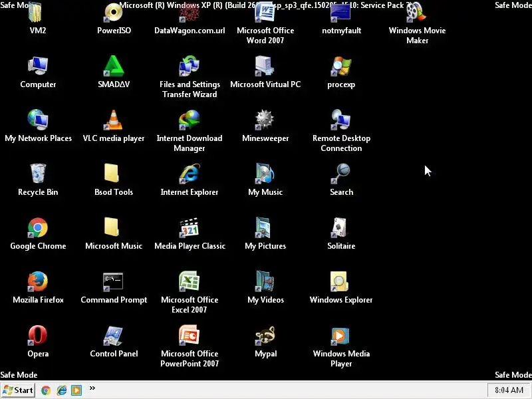
Task: Select the Bsod Tools folder
Action: [112, 174]
